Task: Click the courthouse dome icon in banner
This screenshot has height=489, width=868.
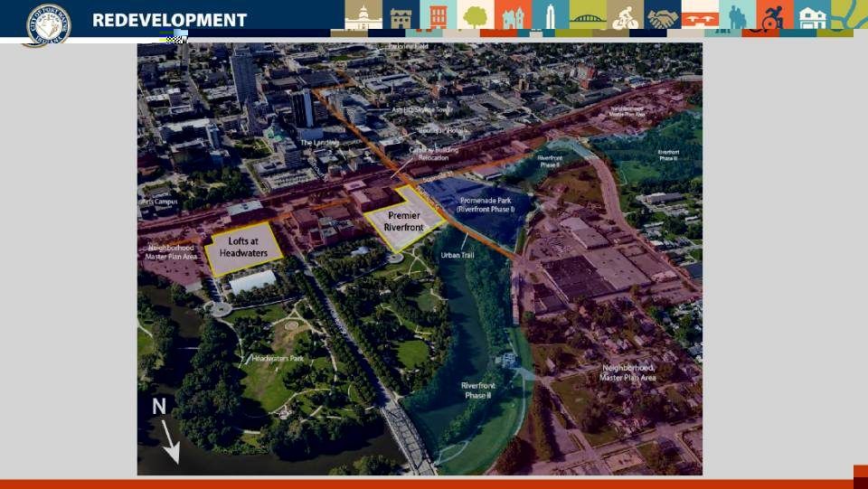Action: (363, 15)
